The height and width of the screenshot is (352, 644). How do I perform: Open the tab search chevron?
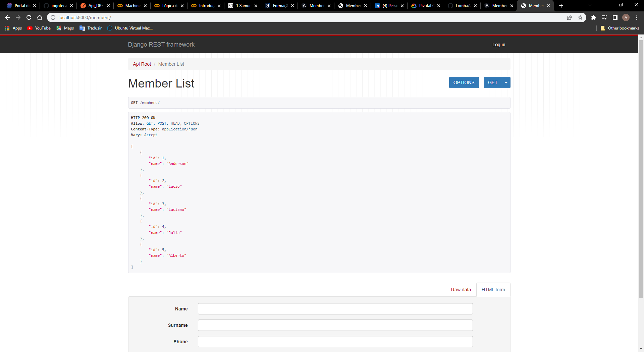coord(590,5)
